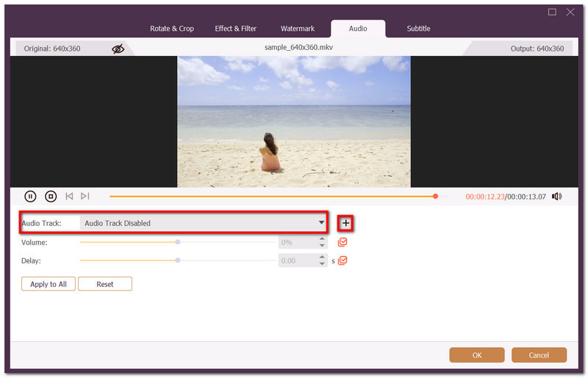Jump to previous frame
Screen dimensions: 588x378
click(69, 196)
